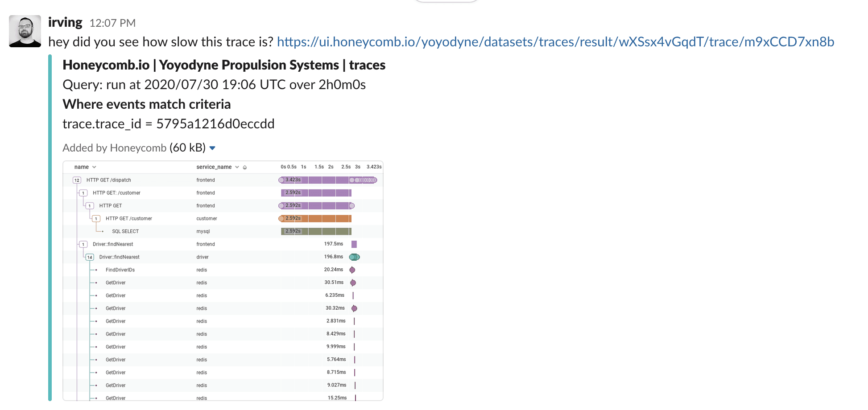Image resolution: width=868 pixels, height=410 pixels.
Task: Click the FindDriverIDs redis span marker
Action: (x=352, y=270)
